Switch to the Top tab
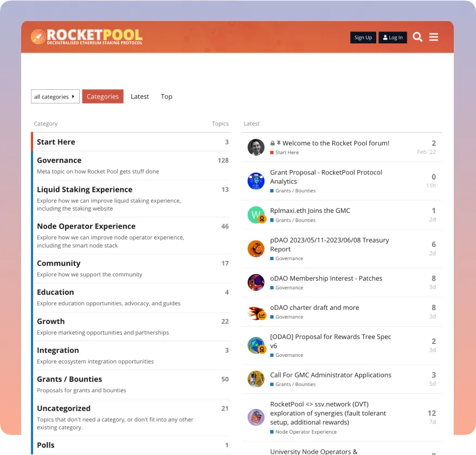This screenshot has height=455, width=476. pyautogui.click(x=166, y=96)
